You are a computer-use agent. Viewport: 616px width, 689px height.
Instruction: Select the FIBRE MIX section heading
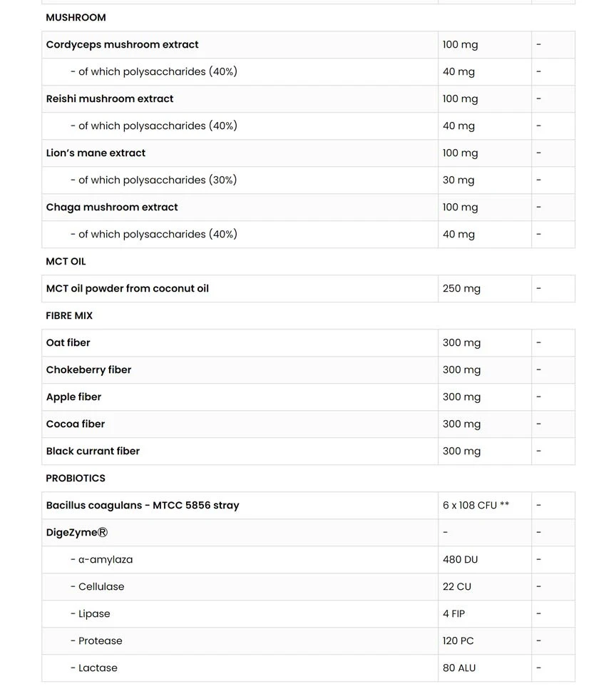coord(69,315)
